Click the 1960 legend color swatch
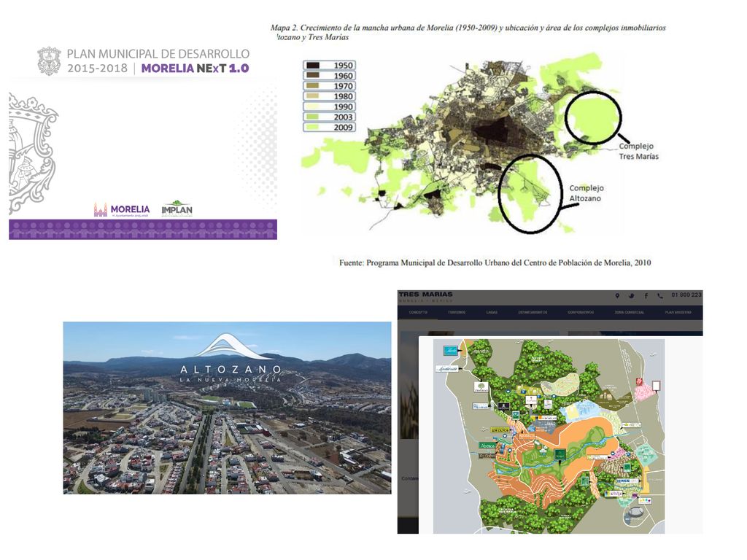Image resolution: width=747 pixels, height=560 pixels. click(313, 76)
